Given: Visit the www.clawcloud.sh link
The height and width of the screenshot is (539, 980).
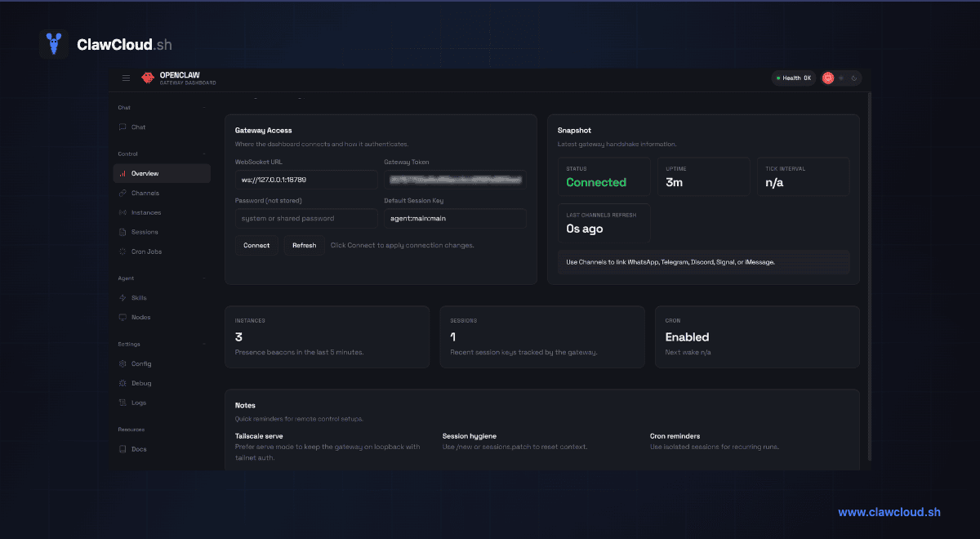Looking at the screenshot, I should coord(889,512).
